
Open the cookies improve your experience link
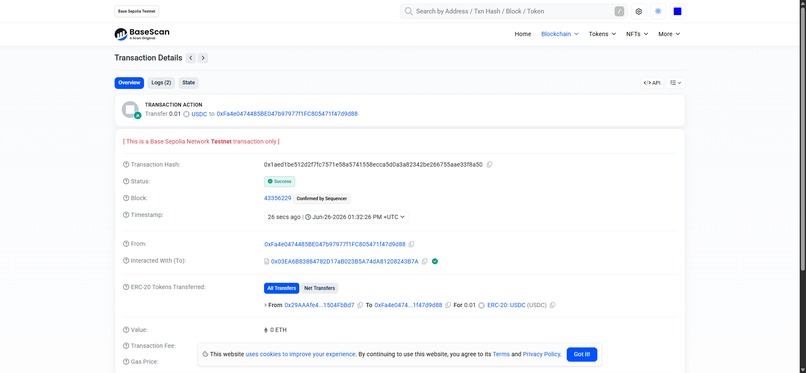[301, 355]
